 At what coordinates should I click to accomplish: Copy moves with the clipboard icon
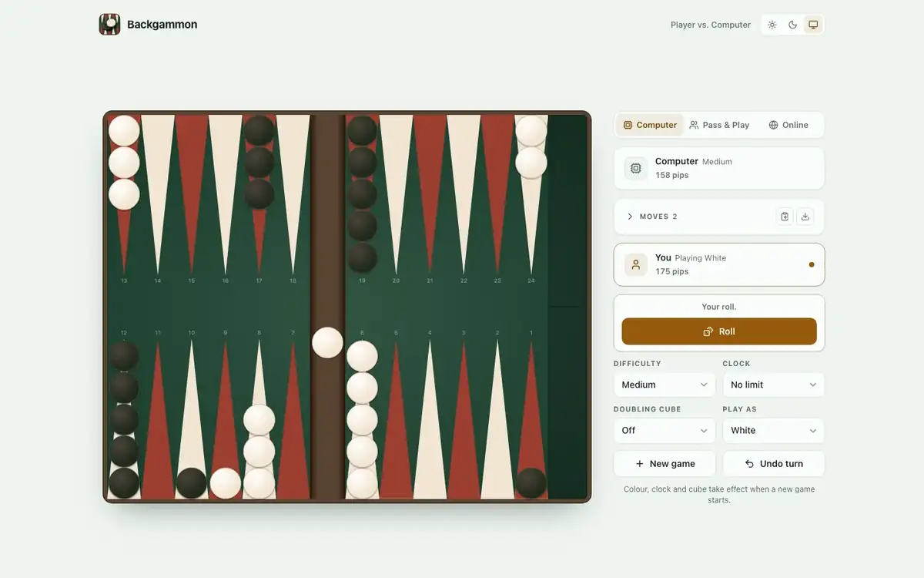(785, 217)
